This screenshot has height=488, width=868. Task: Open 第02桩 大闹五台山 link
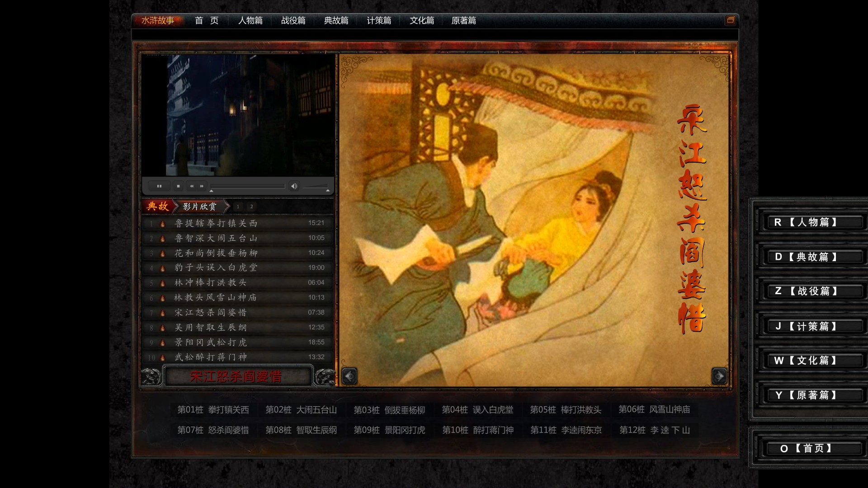coord(301,410)
